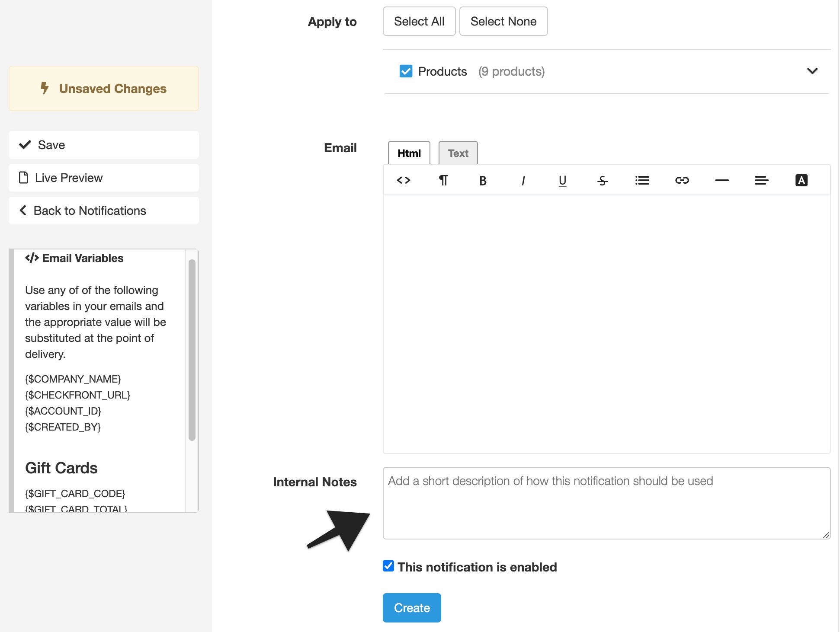Expand the Products list chevron
This screenshot has width=840, height=632.
click(812, 71)
